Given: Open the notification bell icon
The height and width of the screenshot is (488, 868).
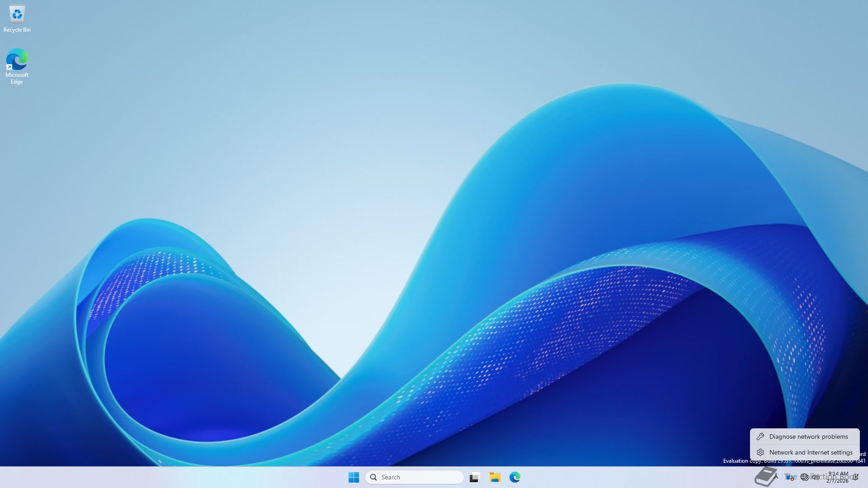Looking at the screenshot, I should (855, 477).
